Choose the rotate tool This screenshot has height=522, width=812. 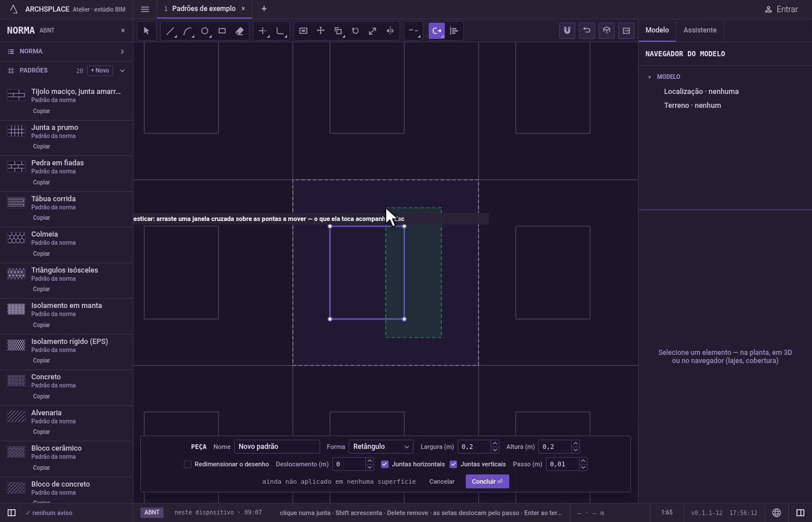(356, 31)
